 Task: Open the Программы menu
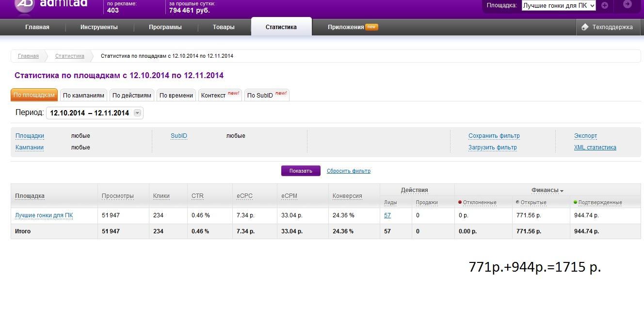pos(165,27)
